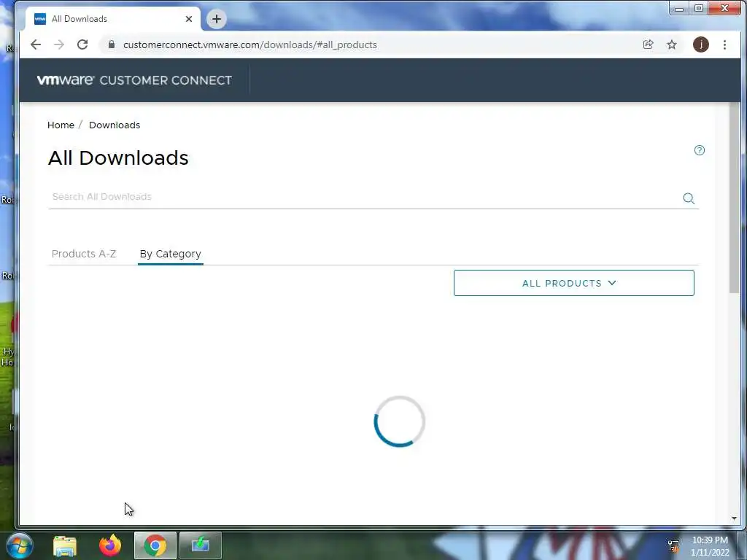Screen dimensions: 747x560
Task: Open Chrome's three-dot menu
Action: pyautogui.click(x=724, y=44)
